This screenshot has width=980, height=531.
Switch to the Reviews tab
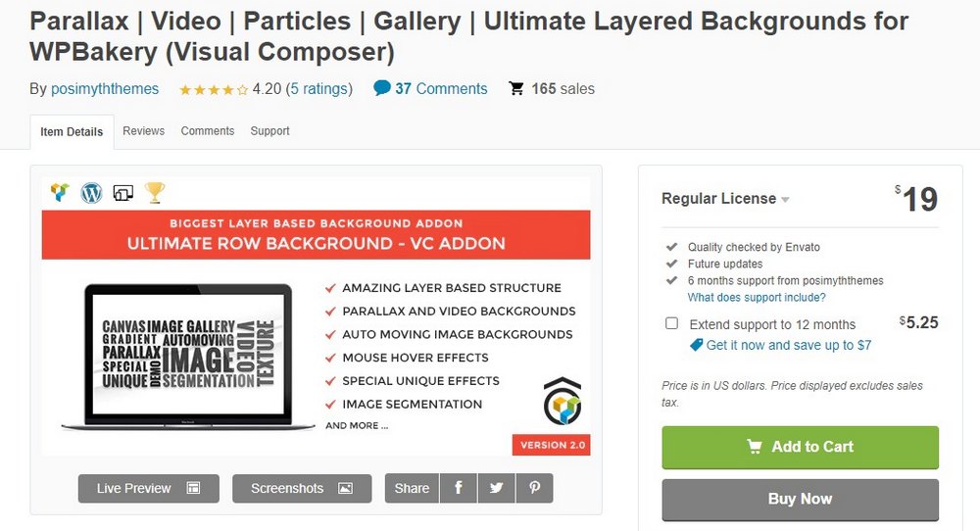coord(143,131)
